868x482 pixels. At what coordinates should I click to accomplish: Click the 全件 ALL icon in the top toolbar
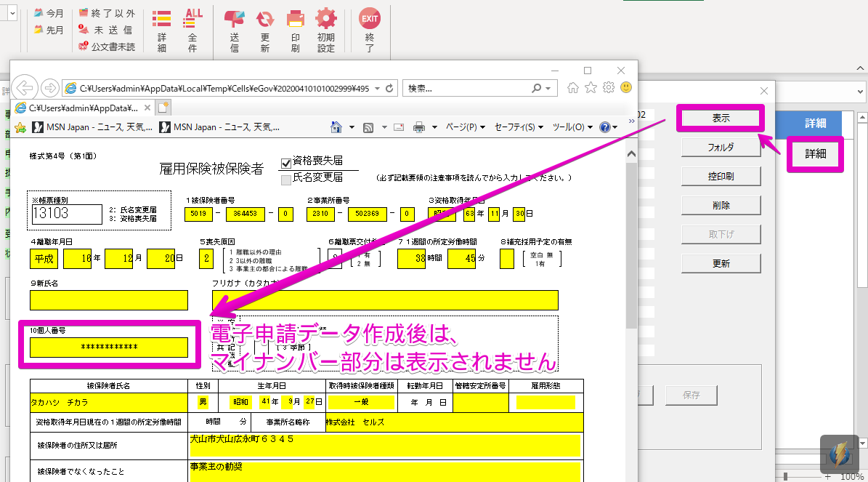point(192,18)
